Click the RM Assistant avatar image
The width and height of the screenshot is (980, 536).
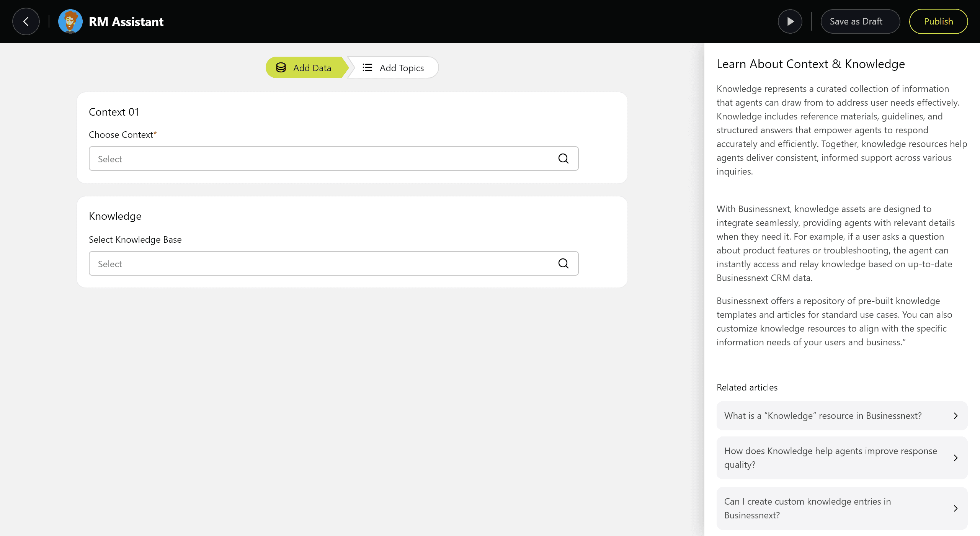tap(70, 21)
